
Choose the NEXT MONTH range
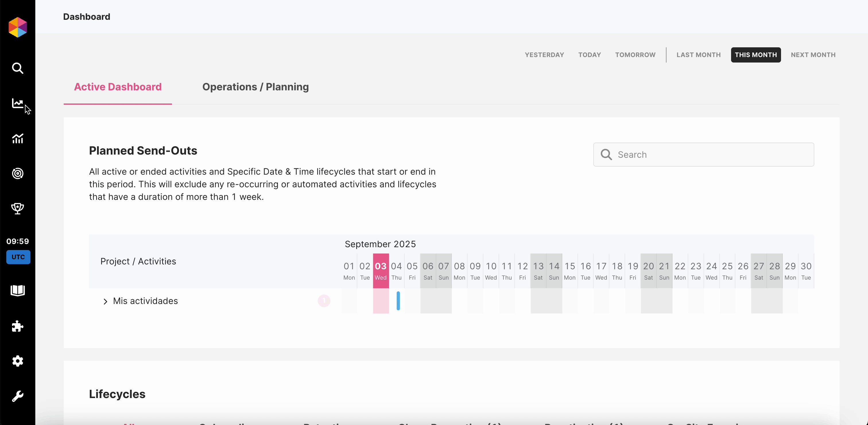click(813, 55)
